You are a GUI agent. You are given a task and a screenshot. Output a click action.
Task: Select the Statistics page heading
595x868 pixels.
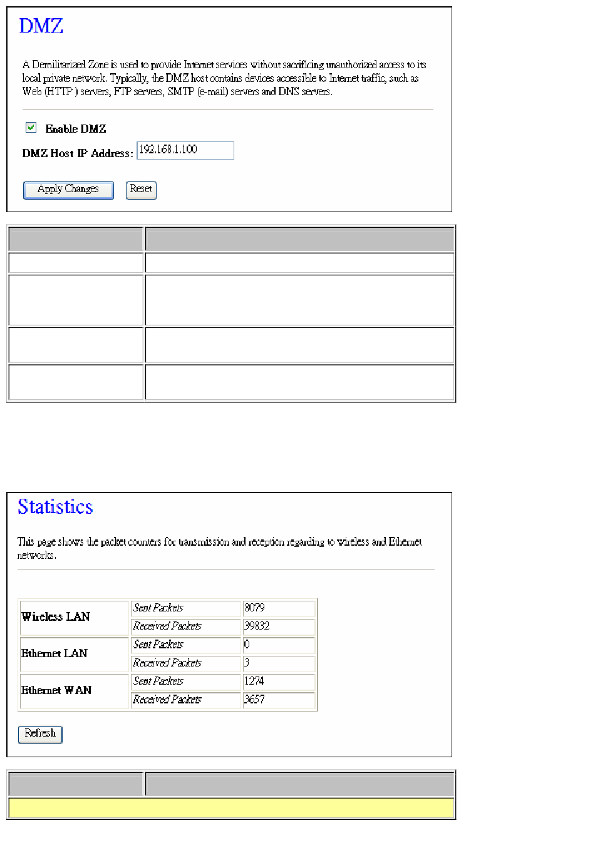tap(55, 507)
